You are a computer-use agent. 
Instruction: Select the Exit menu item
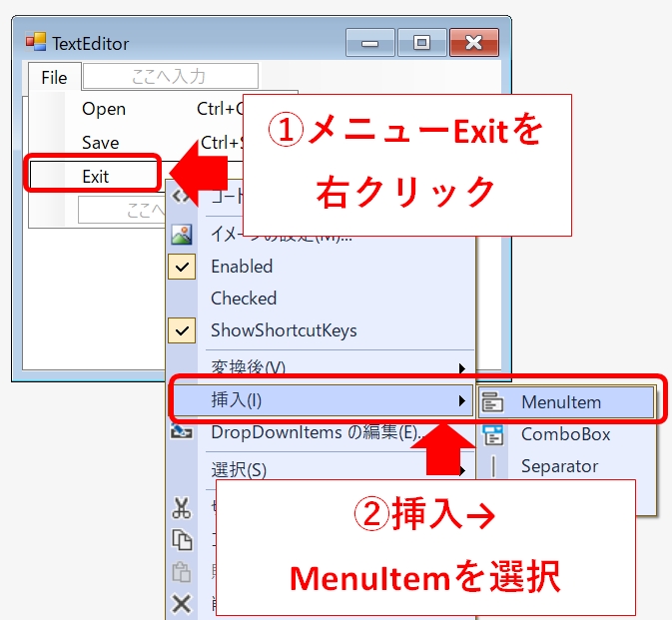coord(95,176)
